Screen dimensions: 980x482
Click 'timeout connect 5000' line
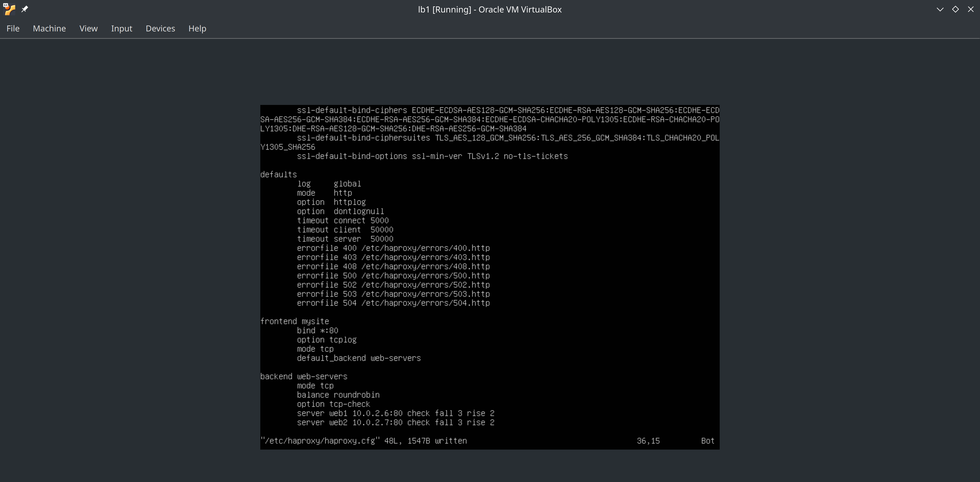pyautogui.click(x=343, y=221)
